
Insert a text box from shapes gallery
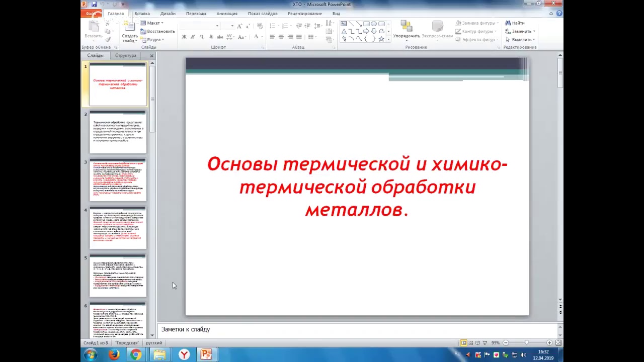(344, 24)
